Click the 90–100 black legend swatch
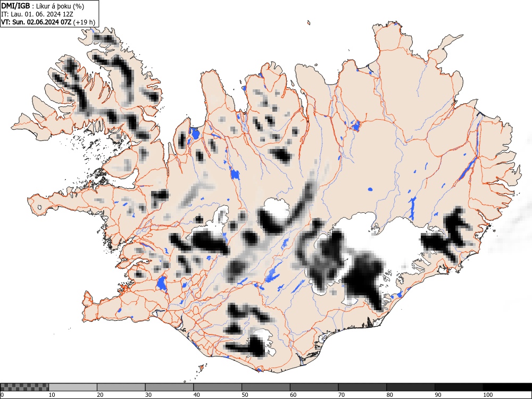The image size is (532, 399). (x=459, y=387)
